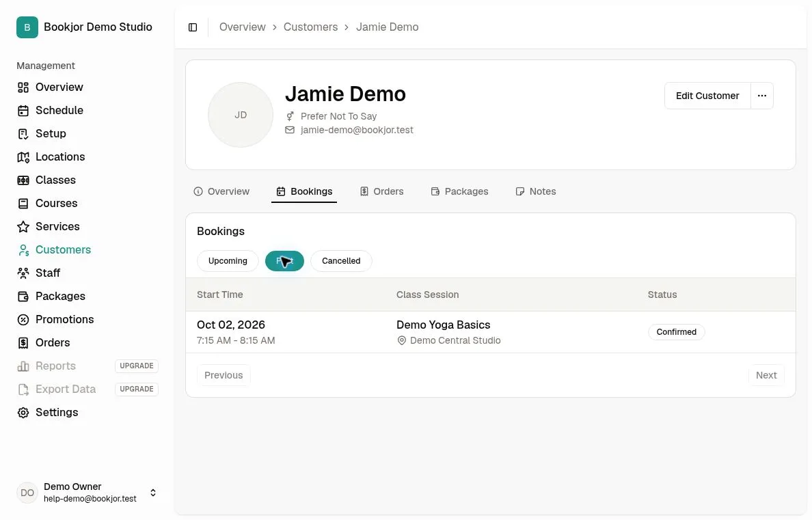Go to Previous bookings page
The width and height of the screenshot is (812, 520).
pos(224,376)
